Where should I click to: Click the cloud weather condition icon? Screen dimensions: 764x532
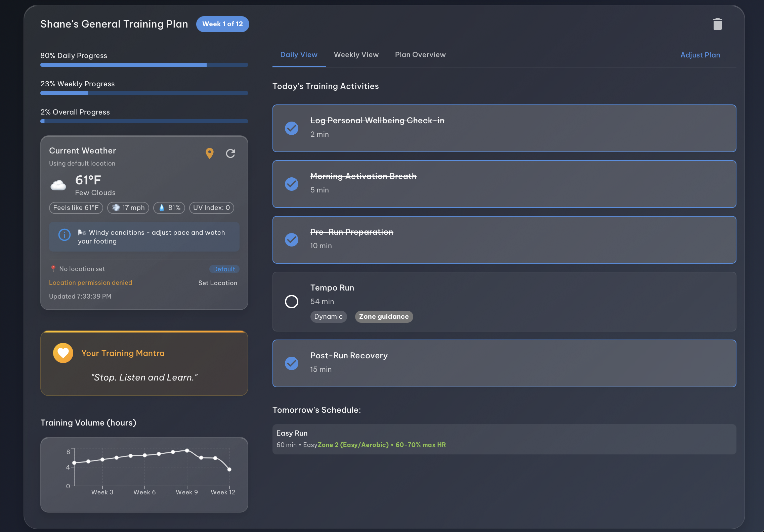[58, 185]
